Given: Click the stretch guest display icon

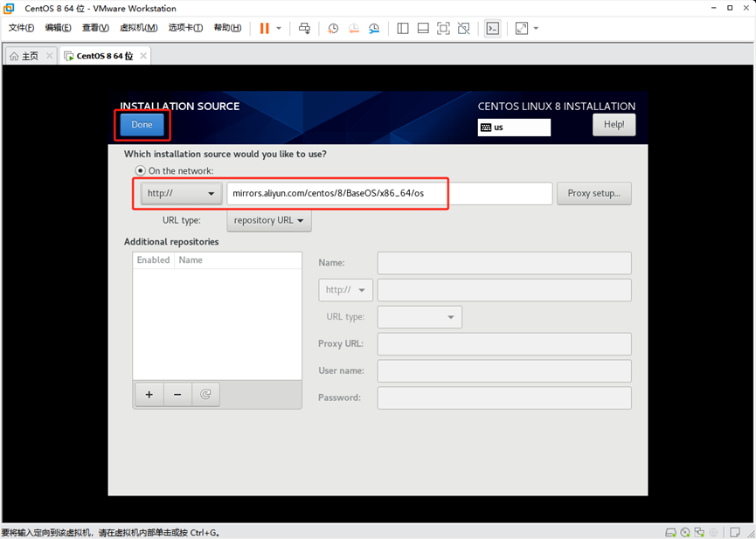Looking at the screenshot, I should pos(521,29).
